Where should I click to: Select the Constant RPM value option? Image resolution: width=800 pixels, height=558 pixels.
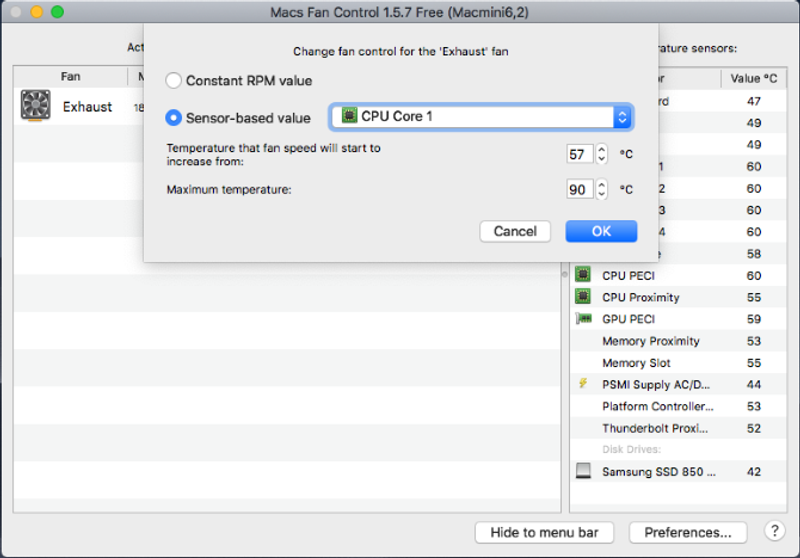tap(174, 81)
